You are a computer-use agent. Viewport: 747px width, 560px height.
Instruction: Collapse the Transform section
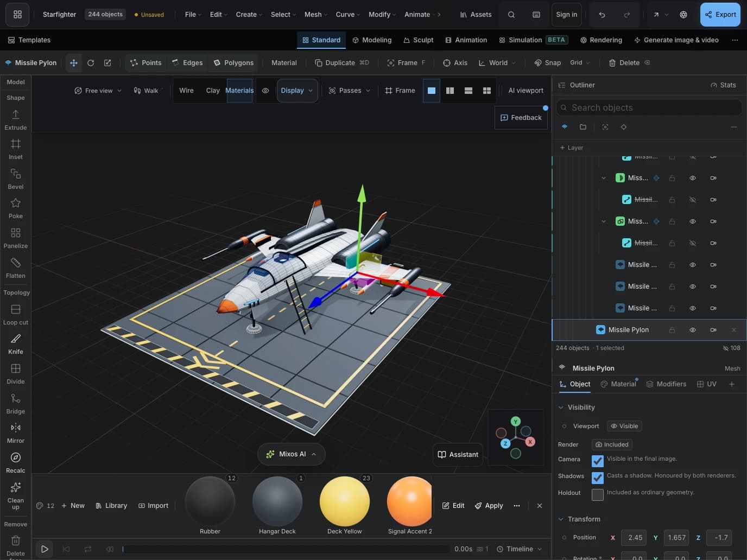561,519
